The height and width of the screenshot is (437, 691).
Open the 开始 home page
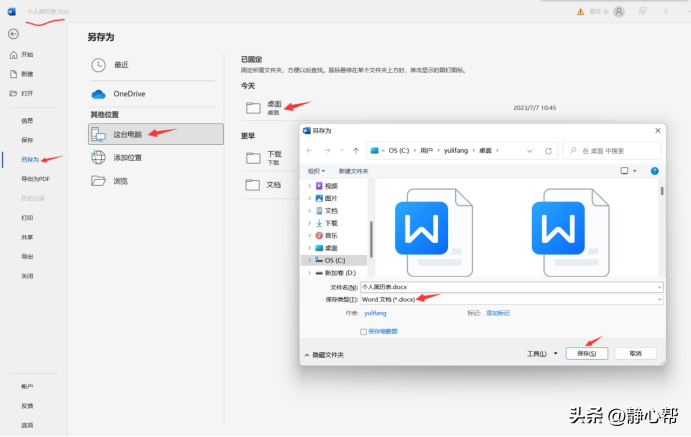22,55
